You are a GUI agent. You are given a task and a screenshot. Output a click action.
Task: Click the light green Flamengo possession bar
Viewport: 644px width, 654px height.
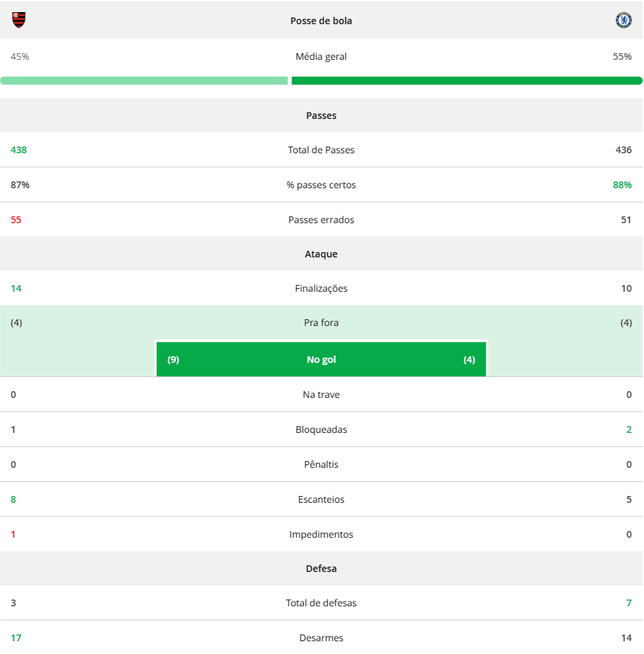click(144, 81)
